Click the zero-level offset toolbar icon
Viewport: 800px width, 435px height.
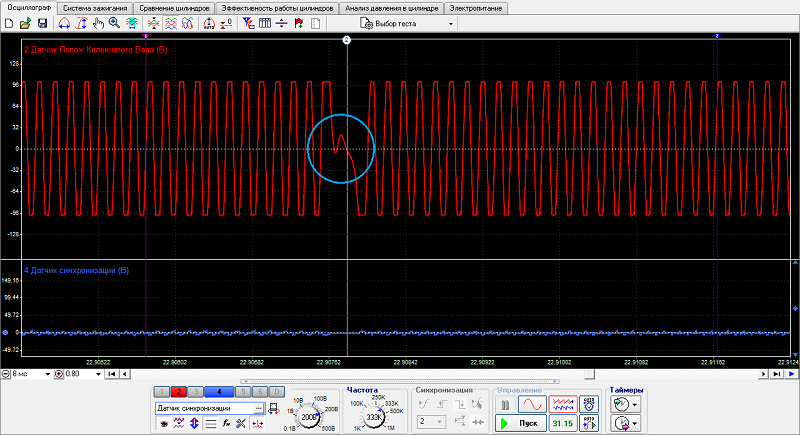click(x=226, y=23)
